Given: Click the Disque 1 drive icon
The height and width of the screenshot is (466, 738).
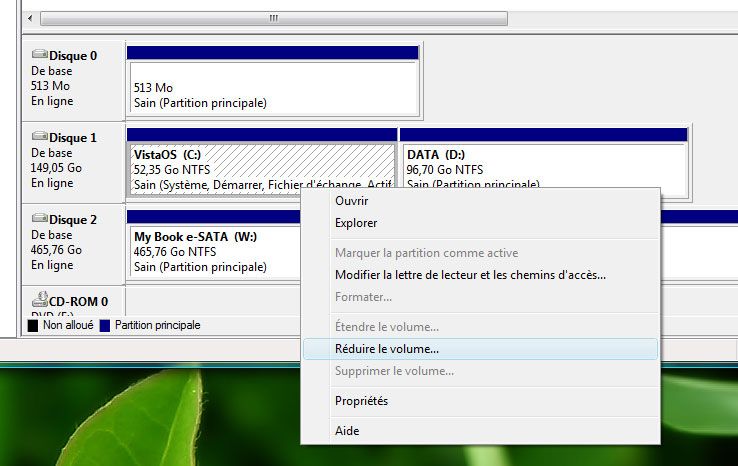Looking at the screenshot, I should [x=39, y=137].
